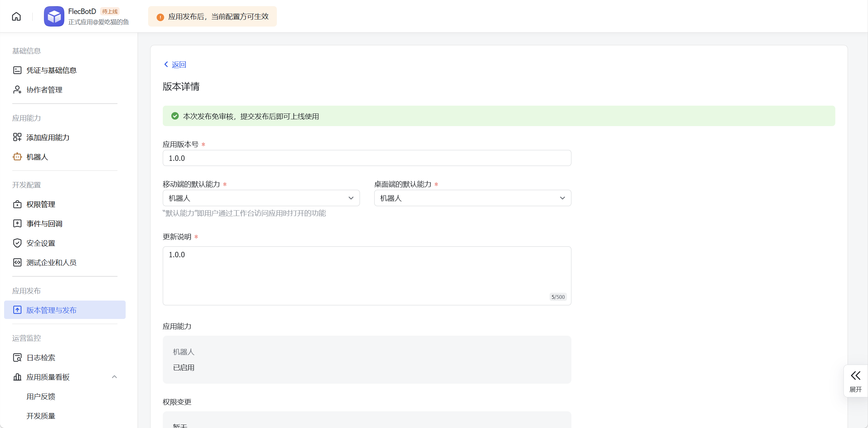Open 凭证与基础信息 page
The height and width of the screenshot is (428, 868).
click(x=65, y=70)
